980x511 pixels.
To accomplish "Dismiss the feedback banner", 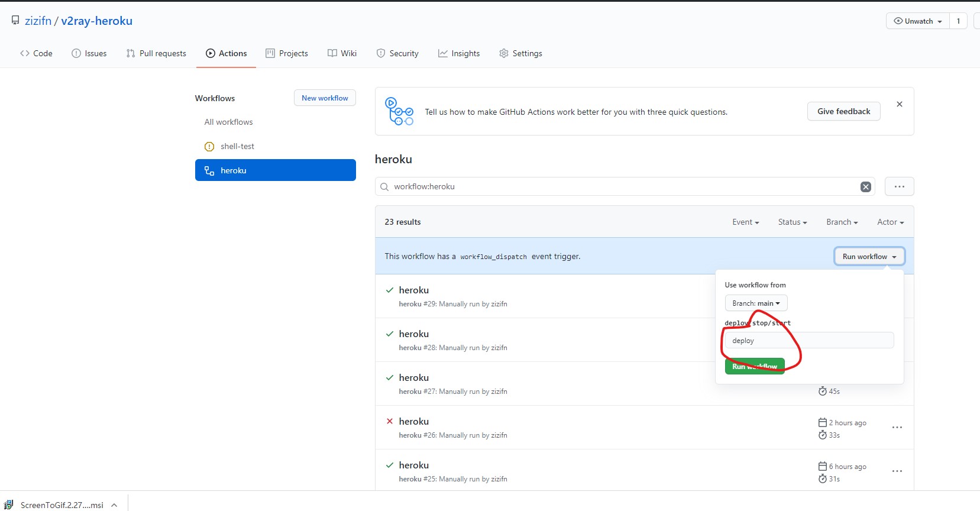I will (899, 104).
